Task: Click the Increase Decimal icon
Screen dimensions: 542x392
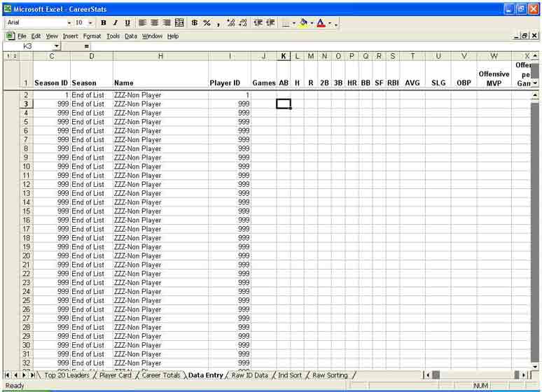Action: click(x=231, y=23)
